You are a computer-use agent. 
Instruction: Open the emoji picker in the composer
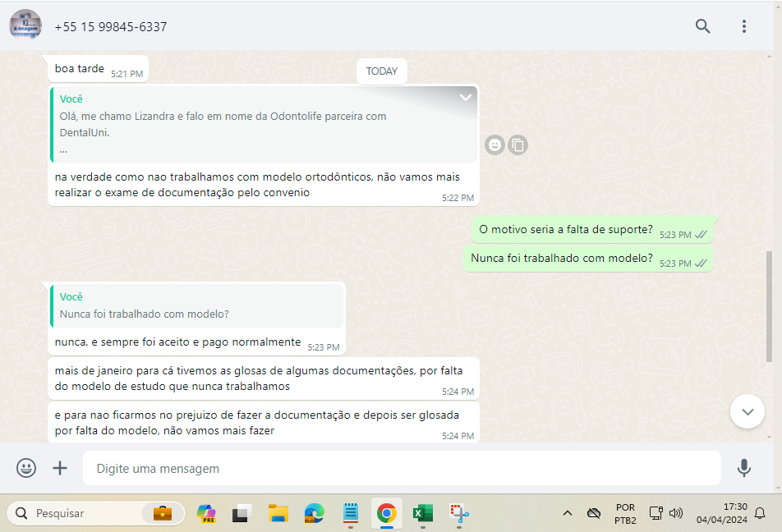coord(26,468)
